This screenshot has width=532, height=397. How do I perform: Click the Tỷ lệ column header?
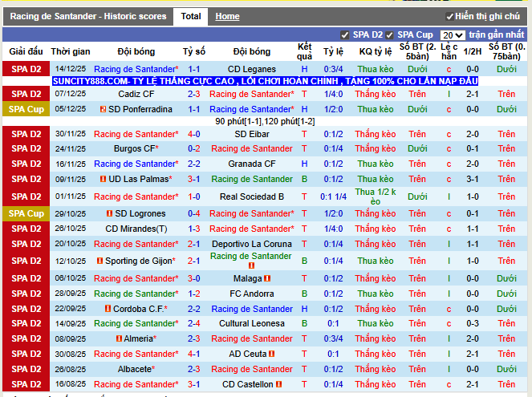click(333, 51)
